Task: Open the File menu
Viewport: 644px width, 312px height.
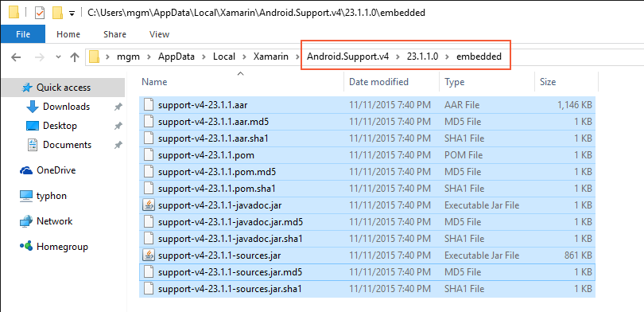Action: pos(23,34)
